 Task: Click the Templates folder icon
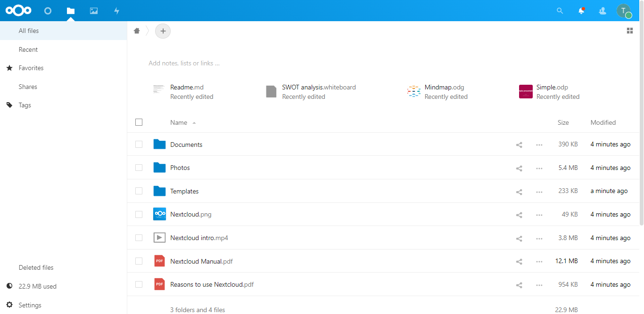[x=160, y=191]
